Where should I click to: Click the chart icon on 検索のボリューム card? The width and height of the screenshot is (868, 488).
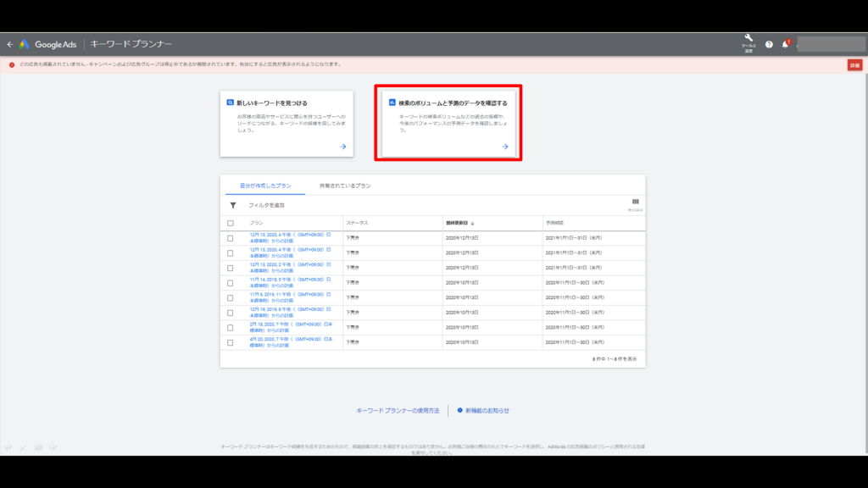(391, 100)
